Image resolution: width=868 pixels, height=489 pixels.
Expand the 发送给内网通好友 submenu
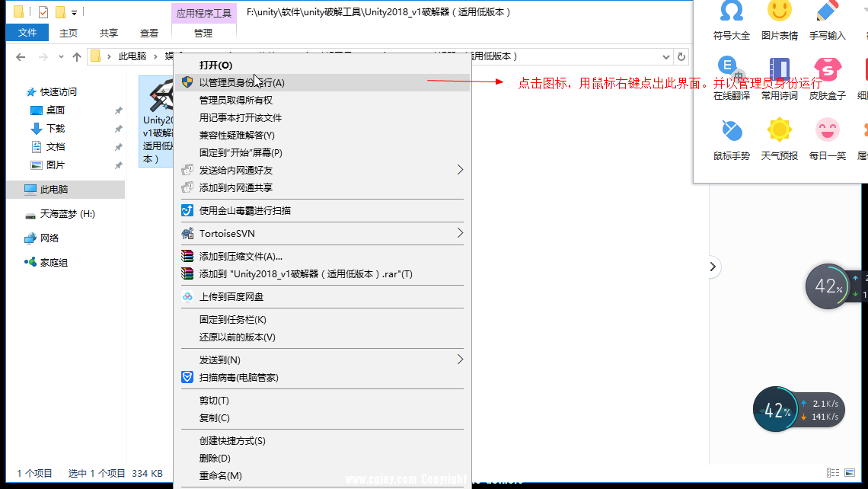click(x=460, y=170)
